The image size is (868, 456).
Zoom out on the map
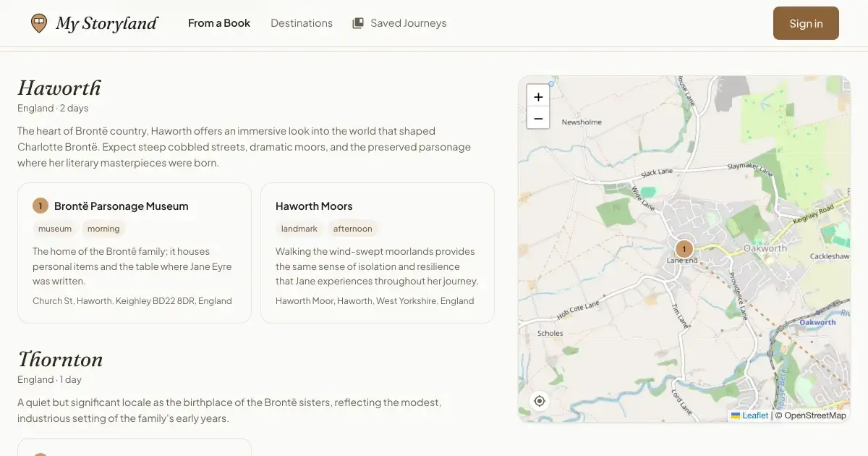[x=538, y=118]
